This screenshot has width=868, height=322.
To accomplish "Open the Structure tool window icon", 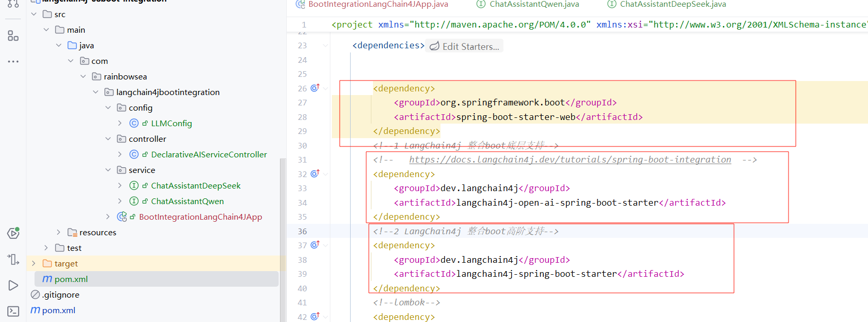I will [x=13, y=36].
